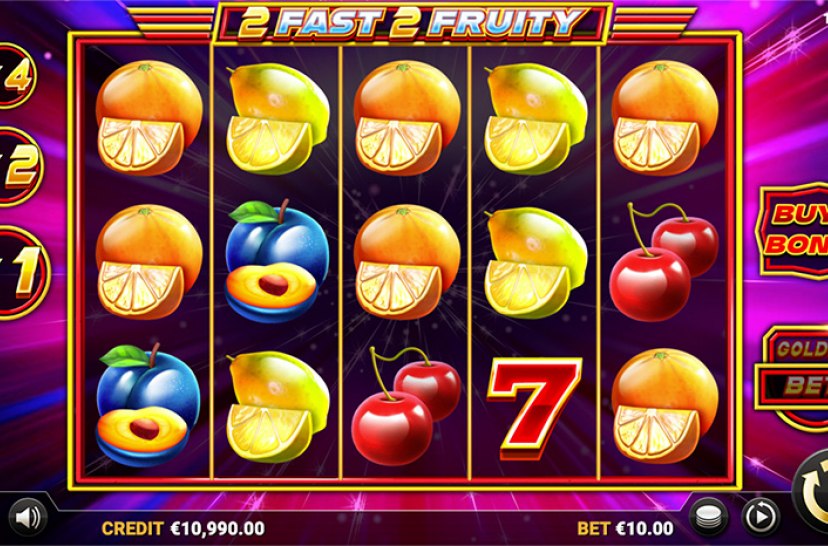Screen dimensions: 828x546
Task: Click the credit amount €10,990.00
Action: [218, 528]
